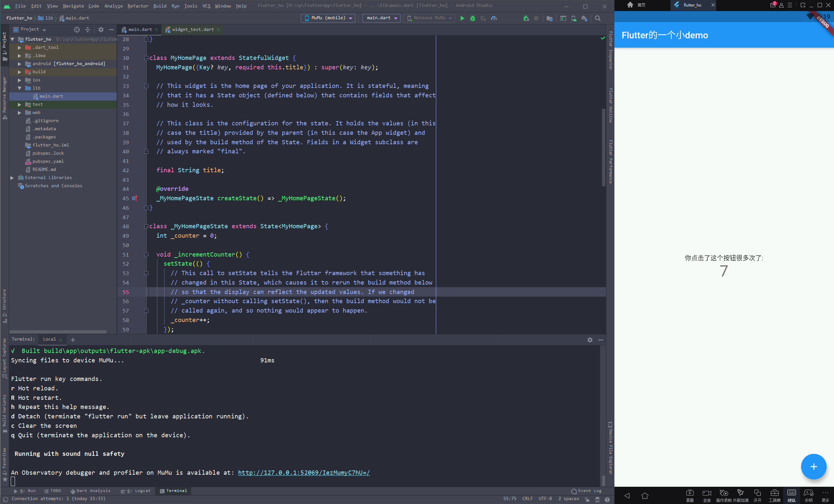This screenshot has width=834, height=504.
Task: Click 录屏 screen-record icon in emulator
Action: [x=707, y=496]
